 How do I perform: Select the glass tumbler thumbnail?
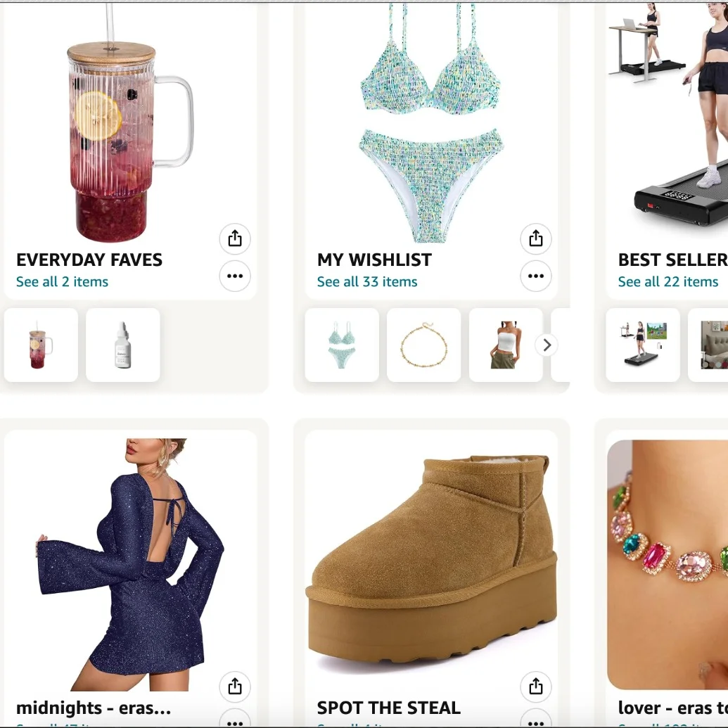coord(41,345)
